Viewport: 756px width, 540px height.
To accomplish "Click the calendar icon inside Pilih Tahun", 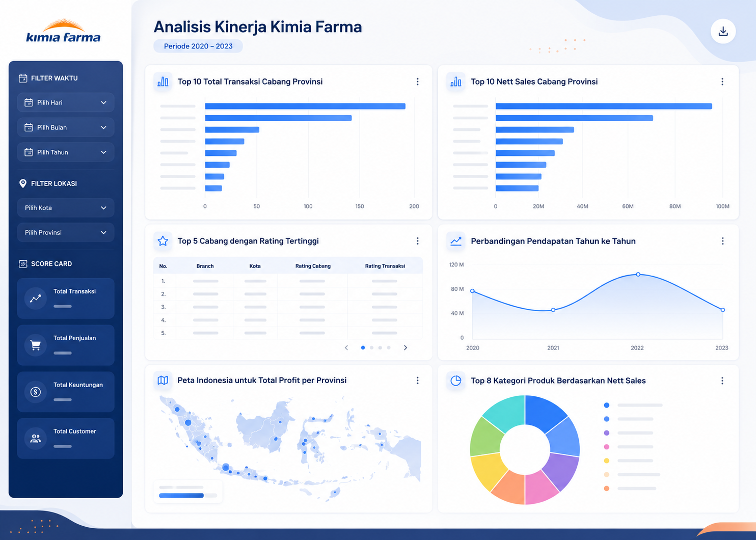I will (29, 152).
